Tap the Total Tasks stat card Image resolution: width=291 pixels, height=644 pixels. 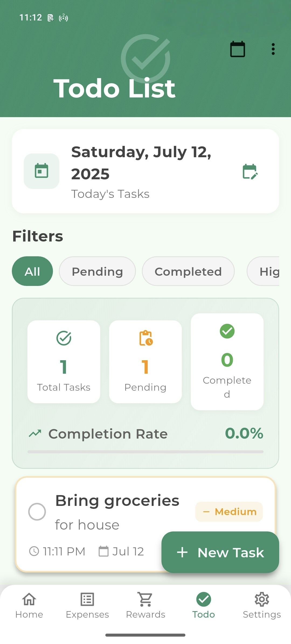pos(64,362)
